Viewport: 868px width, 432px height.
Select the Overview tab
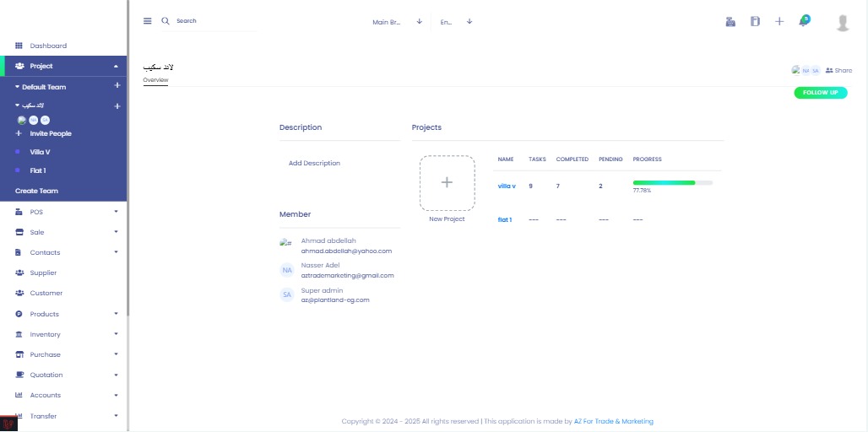155,80
